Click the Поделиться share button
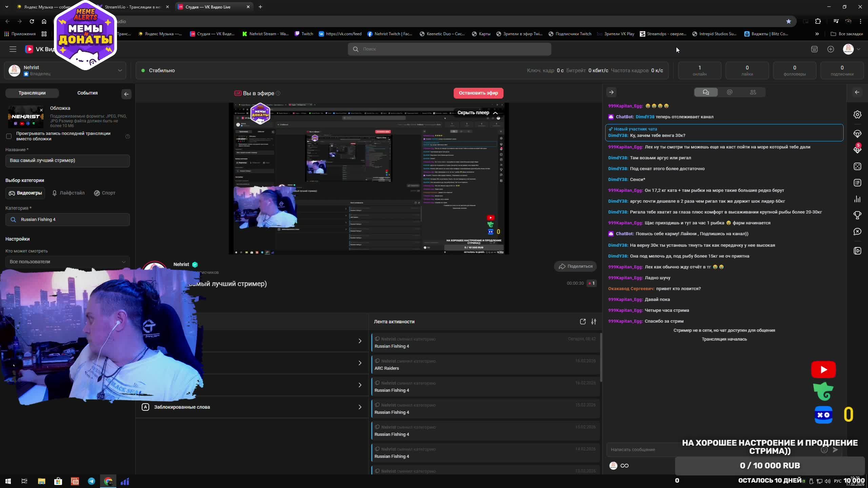Image resolution: width=868 pixels, height=488 pixels. pyautogui.click(x=575, y=266)
